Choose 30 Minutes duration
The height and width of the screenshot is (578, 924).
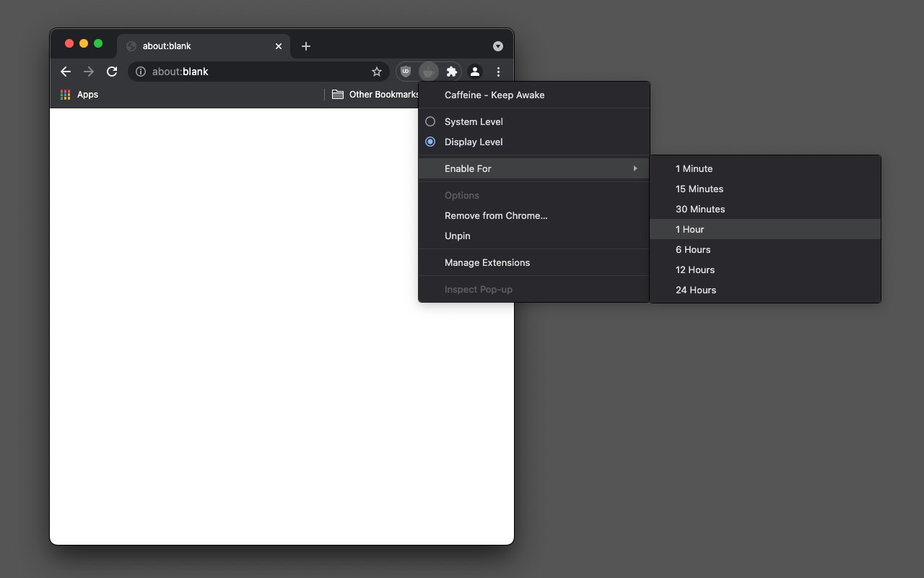click(765, 209)
